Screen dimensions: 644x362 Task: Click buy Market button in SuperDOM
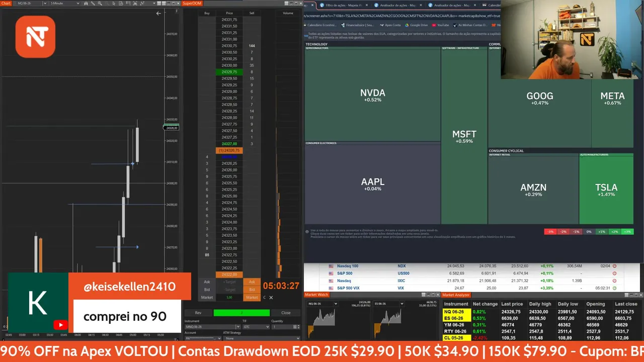[207, 297]
